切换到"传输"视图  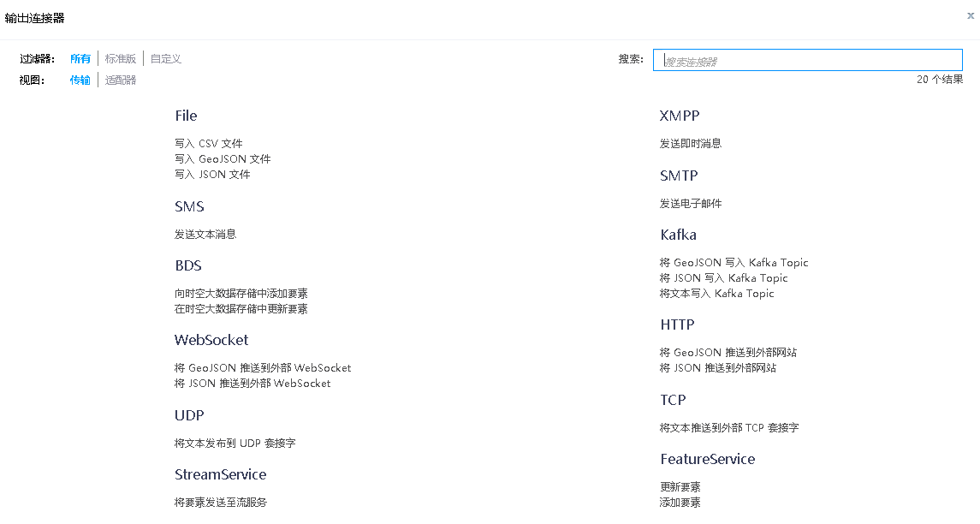point(80,79)
